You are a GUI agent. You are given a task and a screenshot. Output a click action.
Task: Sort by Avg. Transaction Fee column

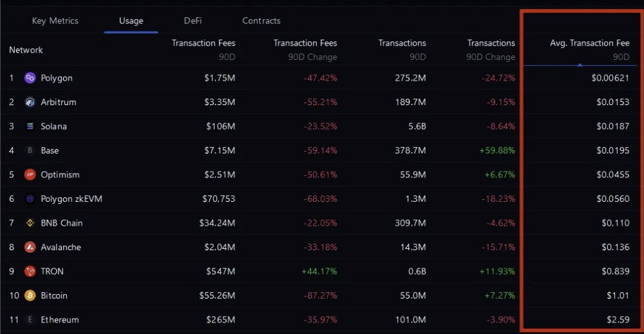tap(589, 50)
